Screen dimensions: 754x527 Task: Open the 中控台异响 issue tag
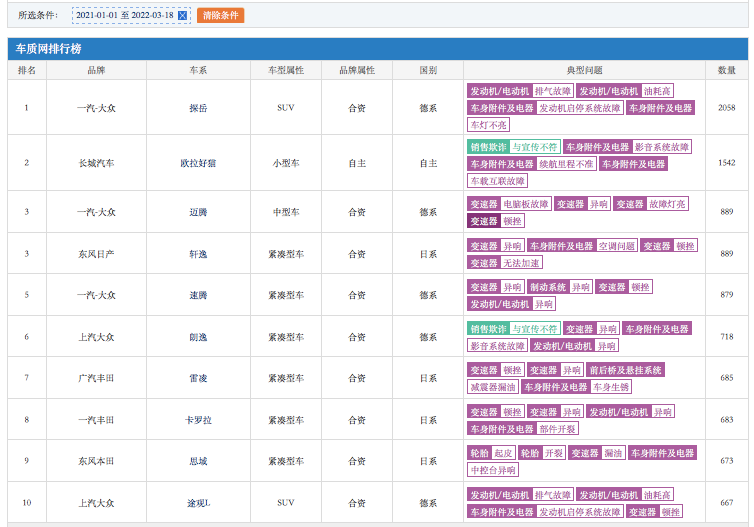[493, 470]
